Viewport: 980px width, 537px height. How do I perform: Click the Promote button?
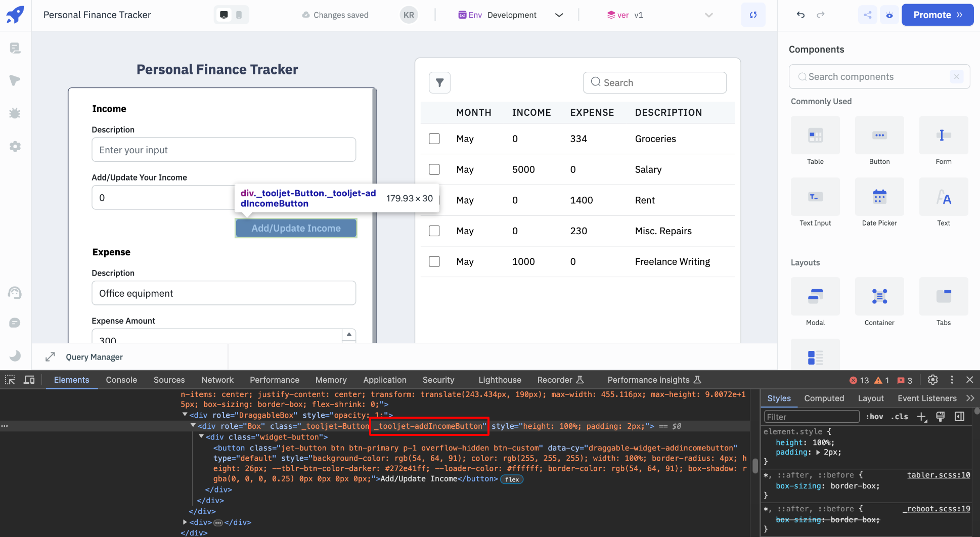coord(937,15)
